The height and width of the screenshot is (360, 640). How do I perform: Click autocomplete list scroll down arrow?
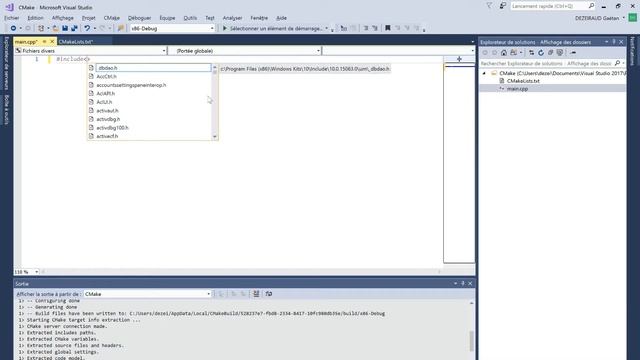click(x=215, y=137)
